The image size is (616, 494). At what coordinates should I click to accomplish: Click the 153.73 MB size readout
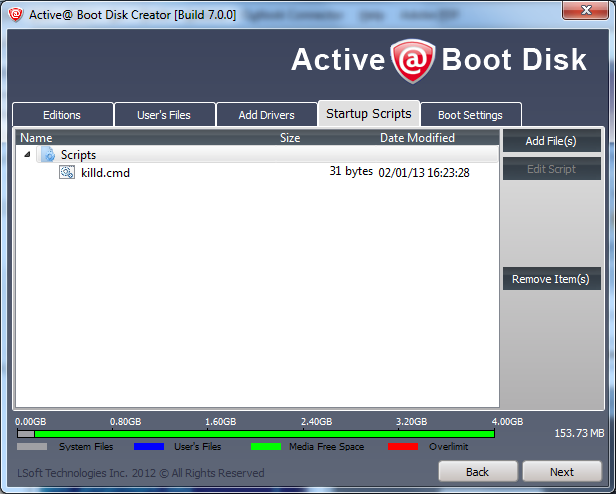coord(579,433)
